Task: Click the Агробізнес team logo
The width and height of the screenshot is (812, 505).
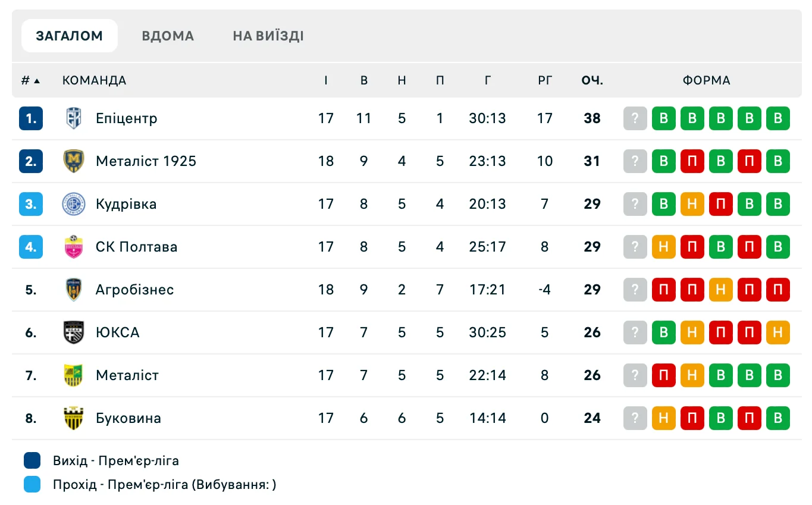Action: [74, 290]
